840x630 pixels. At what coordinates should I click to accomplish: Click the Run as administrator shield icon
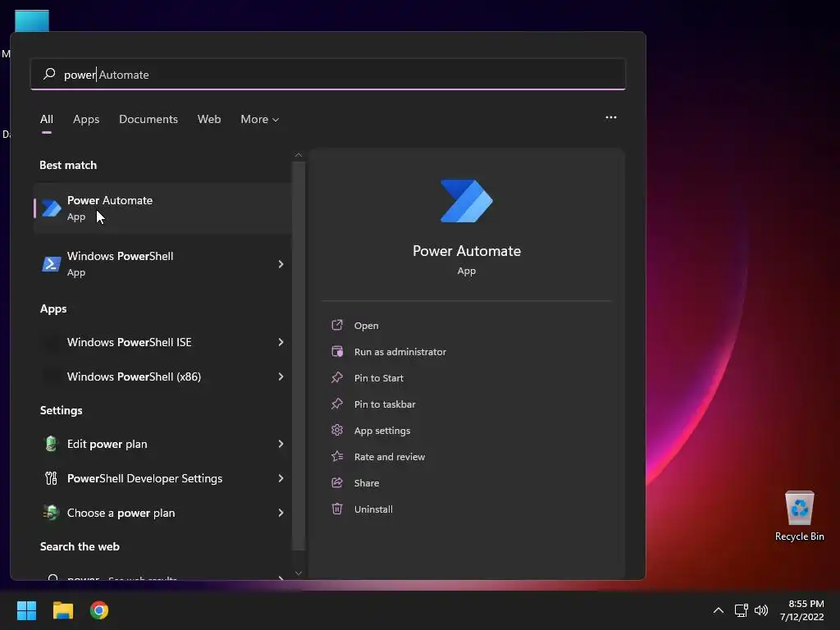click(x=337, y=351)
